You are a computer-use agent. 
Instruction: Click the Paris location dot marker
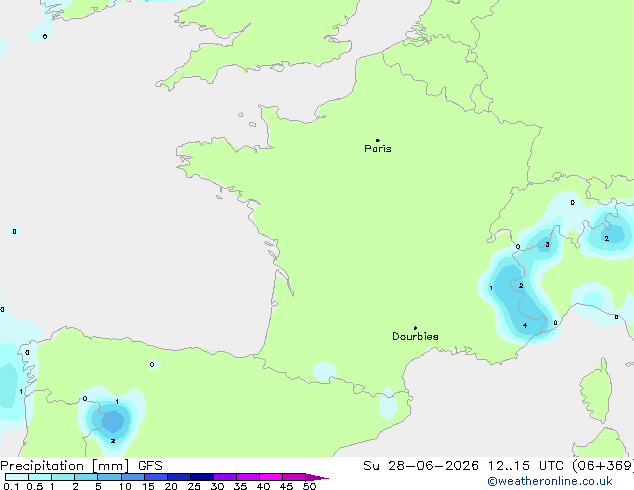click(x=378, y=140)
